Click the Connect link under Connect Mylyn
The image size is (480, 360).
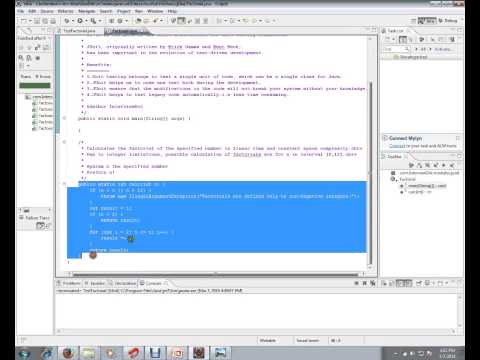[x=397, y=146]
